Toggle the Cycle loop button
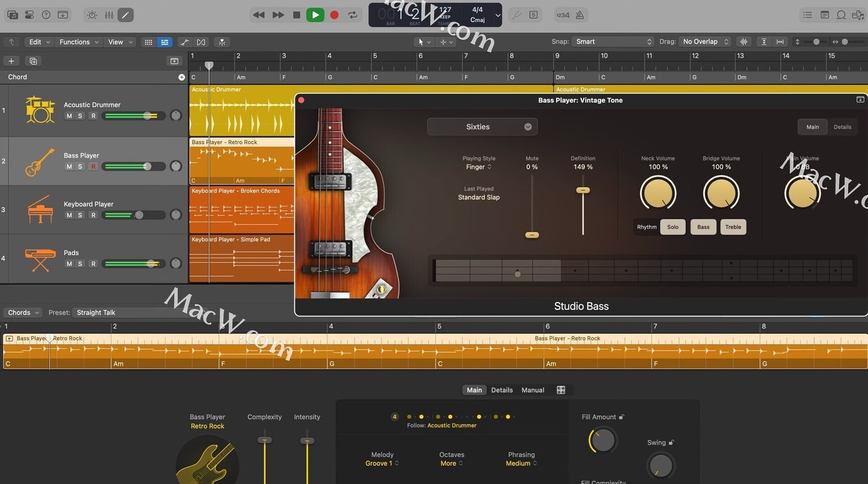The image size is (868, 484). tap(353, 15)
